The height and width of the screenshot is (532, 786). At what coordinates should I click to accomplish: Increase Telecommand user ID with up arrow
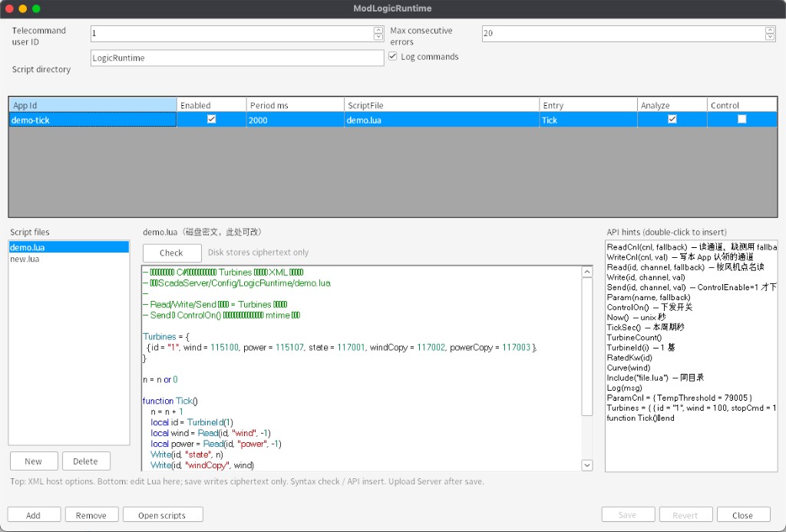click(378, 30)
